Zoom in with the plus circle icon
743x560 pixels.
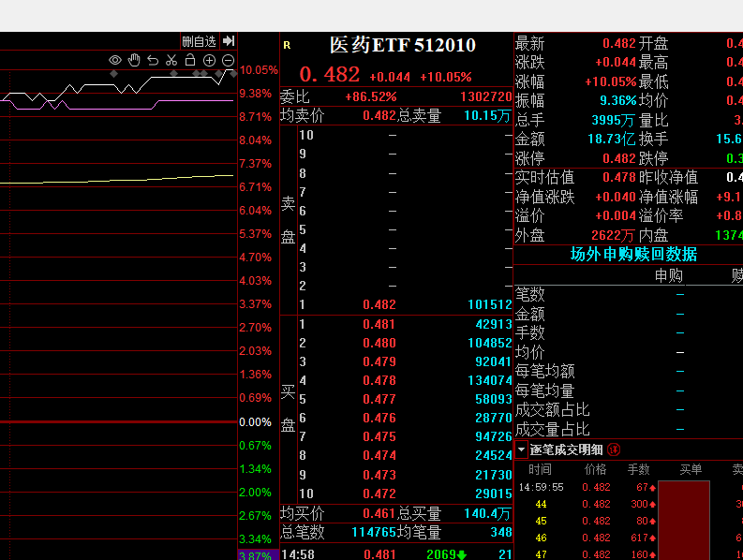coord(209,60)
